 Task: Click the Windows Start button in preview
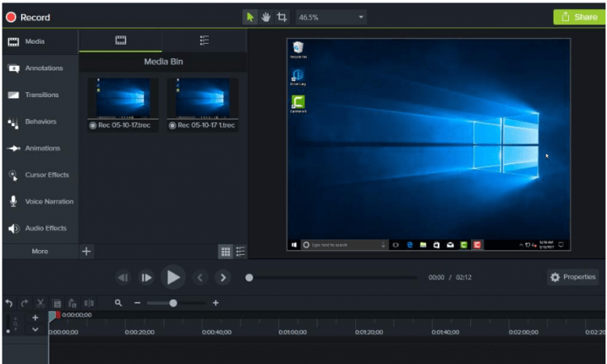click(294, 245)
